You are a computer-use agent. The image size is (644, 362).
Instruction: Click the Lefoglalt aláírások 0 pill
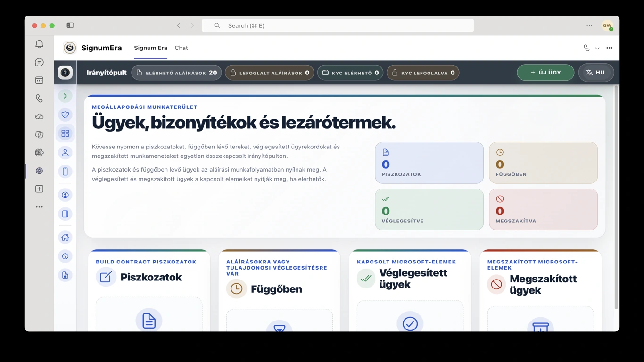269,73
